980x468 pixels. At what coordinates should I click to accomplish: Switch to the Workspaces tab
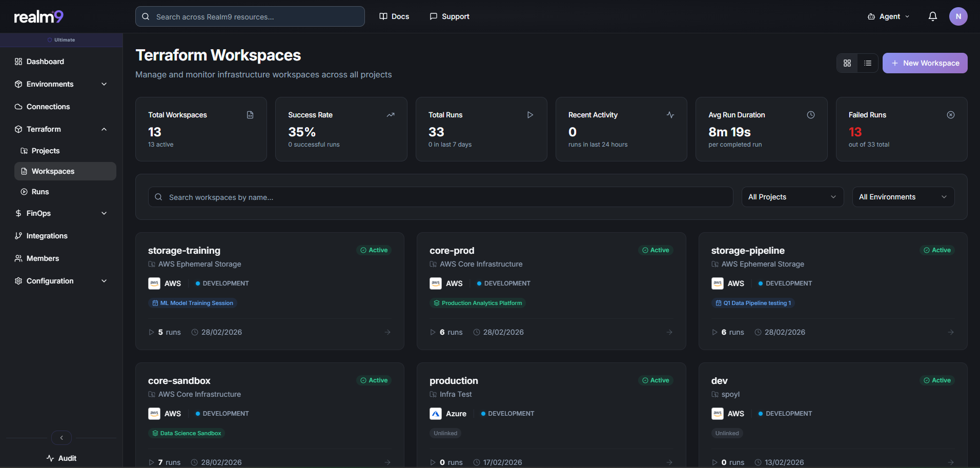(53, 171)
